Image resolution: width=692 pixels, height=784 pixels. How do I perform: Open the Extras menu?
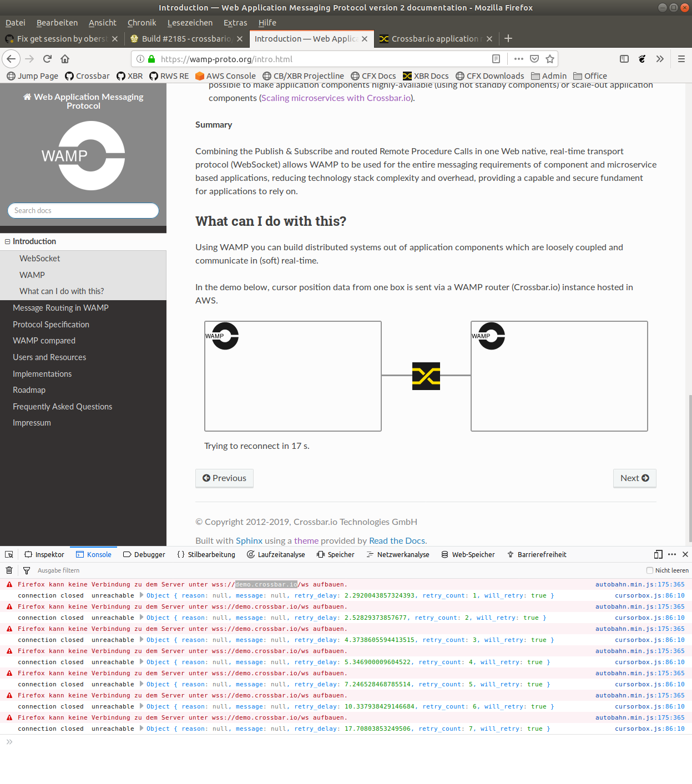pyautogui.click(x=235, y=23)
